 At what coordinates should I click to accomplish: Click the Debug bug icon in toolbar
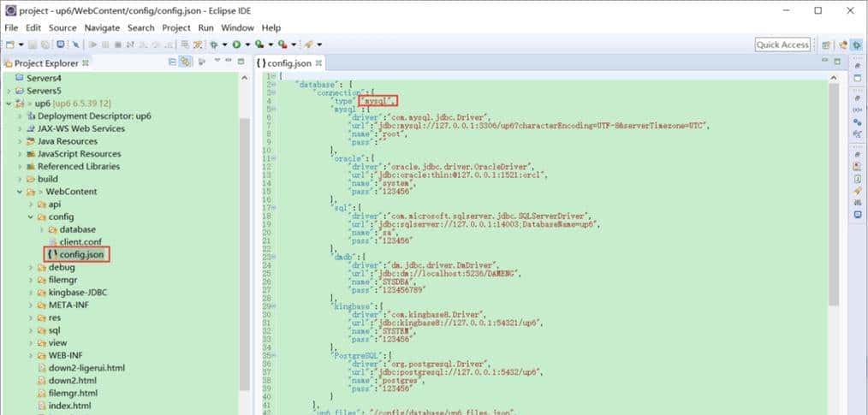pyautogui.click(x=213, y=44)
